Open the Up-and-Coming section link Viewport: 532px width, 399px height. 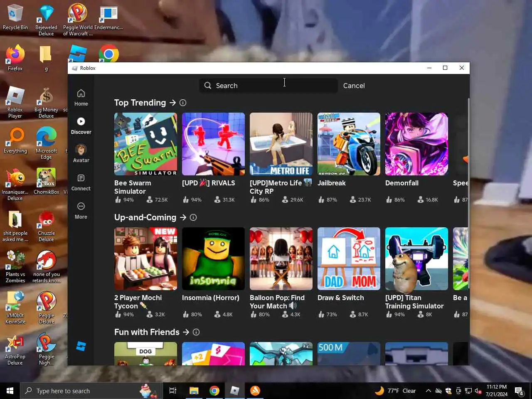tap(150, 217)
